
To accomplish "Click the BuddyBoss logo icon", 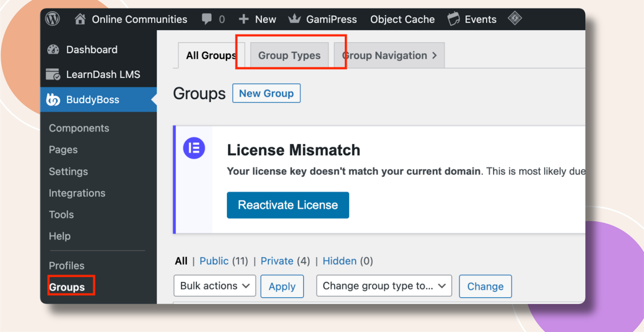I will tap(53, 99).
